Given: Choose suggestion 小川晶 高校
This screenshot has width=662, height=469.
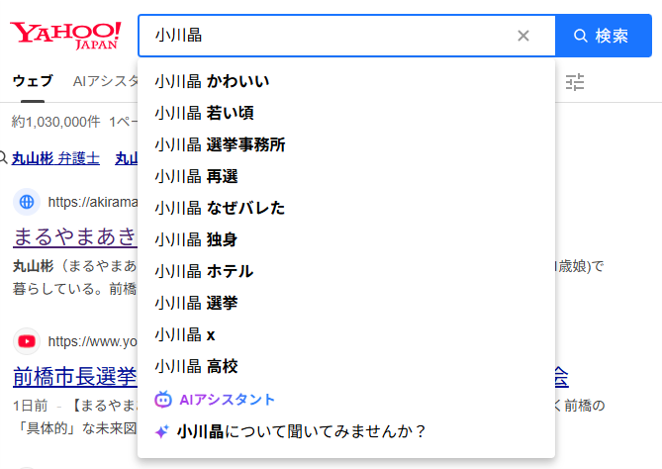Looking at the screenshot, I should 196,366.
